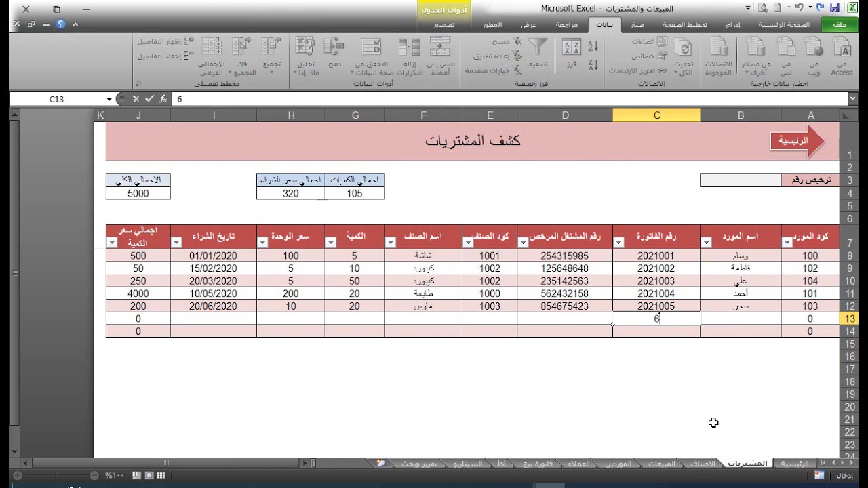The image size is (868, 488).
Task: Click the Insert Function fx button
Action: [163, 99]
